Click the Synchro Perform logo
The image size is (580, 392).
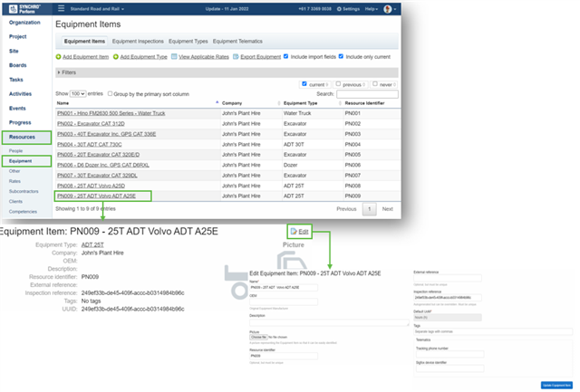click(x=24, y=8)
